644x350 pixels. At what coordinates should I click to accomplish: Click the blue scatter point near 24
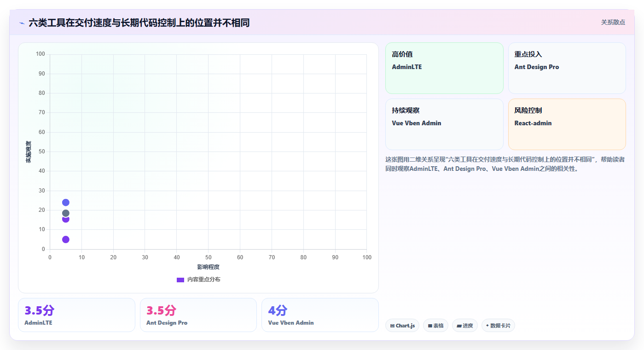click(66, 203)
